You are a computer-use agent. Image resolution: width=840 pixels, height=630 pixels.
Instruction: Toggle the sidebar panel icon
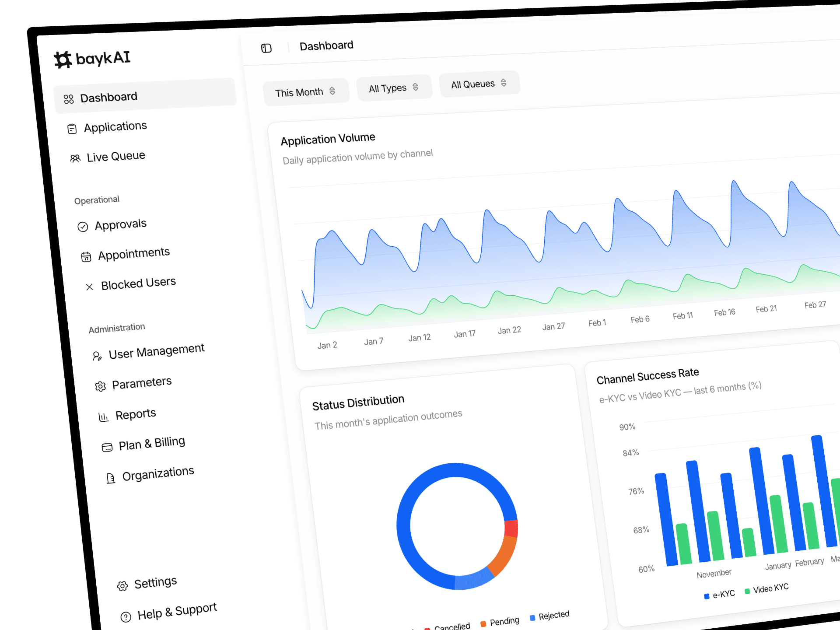click(266, 48)
